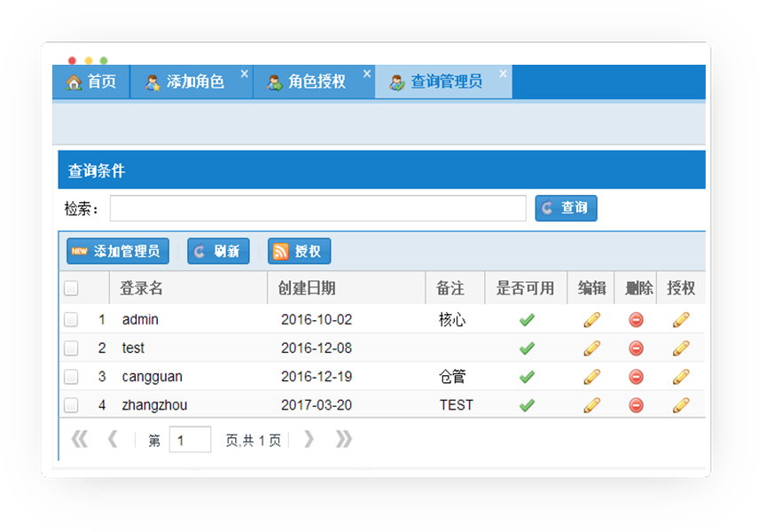The width and height of the screenshot is (758, 532).
Task: Select the checkbox for zhangzhou row
Action: point(71,405)
